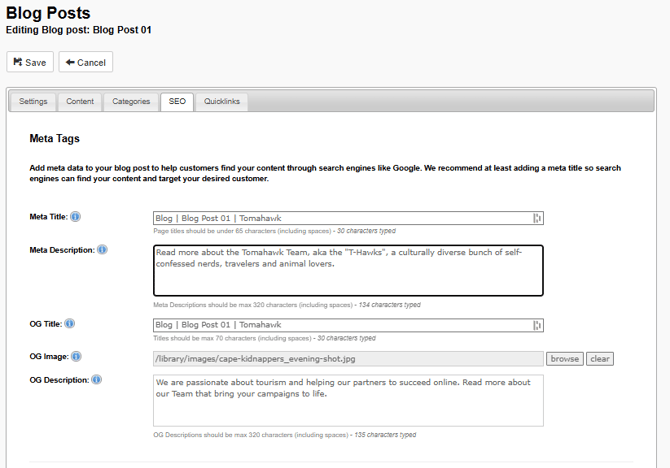Click the info icon beside OG Description
Screen dimensions: 670x468
(x=97, y=380)
